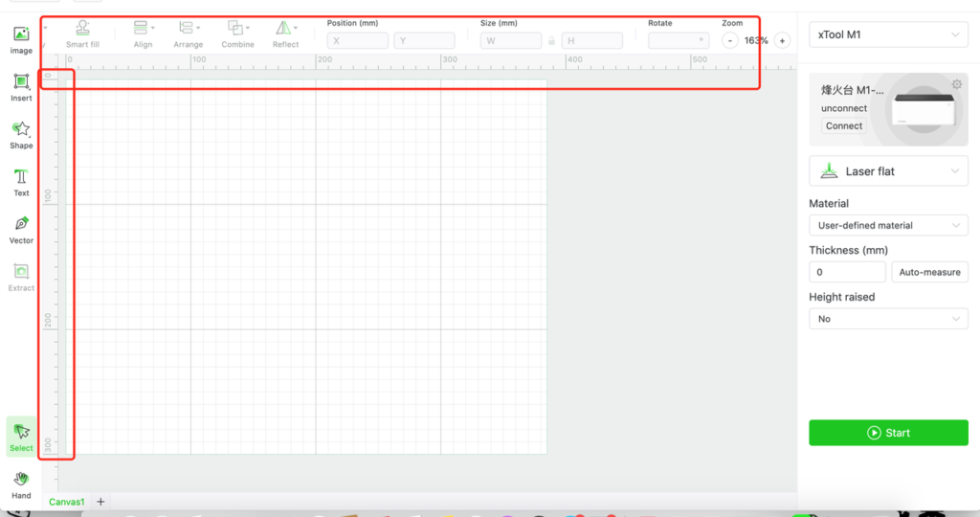Click the unconnect status text
Image resolution: width=980 pixels, height=517 pixels.
(844, 108)
